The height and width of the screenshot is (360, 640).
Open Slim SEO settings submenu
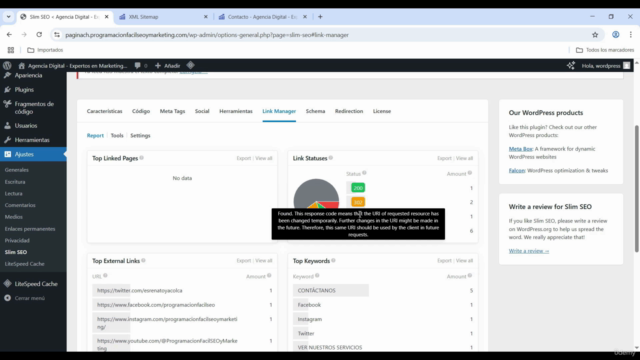coord(16,252)
